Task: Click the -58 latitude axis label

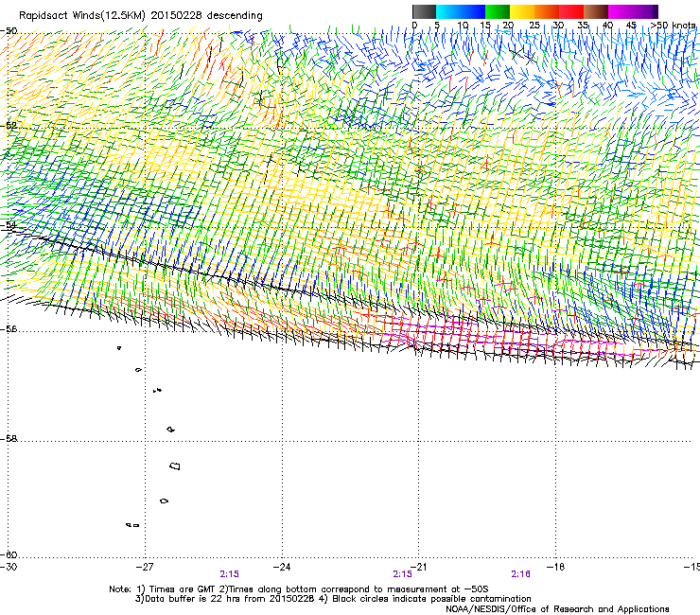Action: coord(9,439)
